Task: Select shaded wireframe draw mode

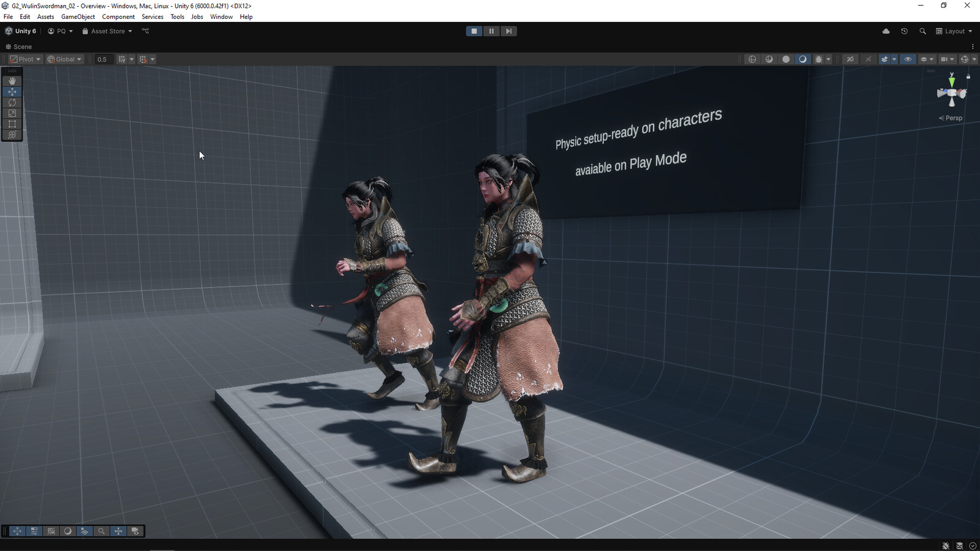Action: click(x=769, y=59)
